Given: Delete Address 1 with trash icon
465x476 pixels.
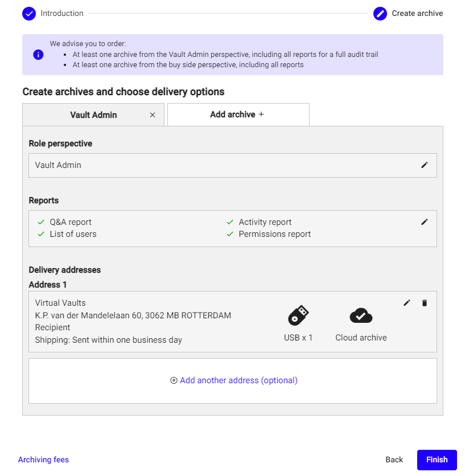Looking at the screenshot, I should (x=424, y=303).
